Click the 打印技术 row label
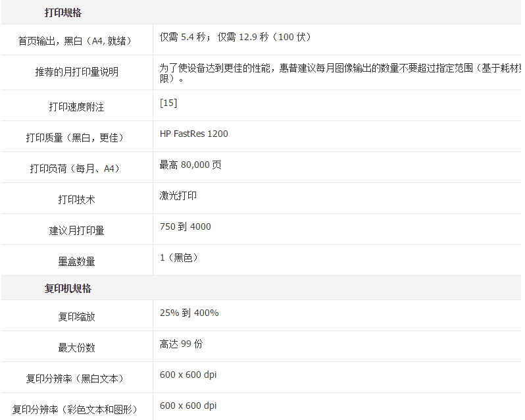525x420 pixels. coord(76,199)
